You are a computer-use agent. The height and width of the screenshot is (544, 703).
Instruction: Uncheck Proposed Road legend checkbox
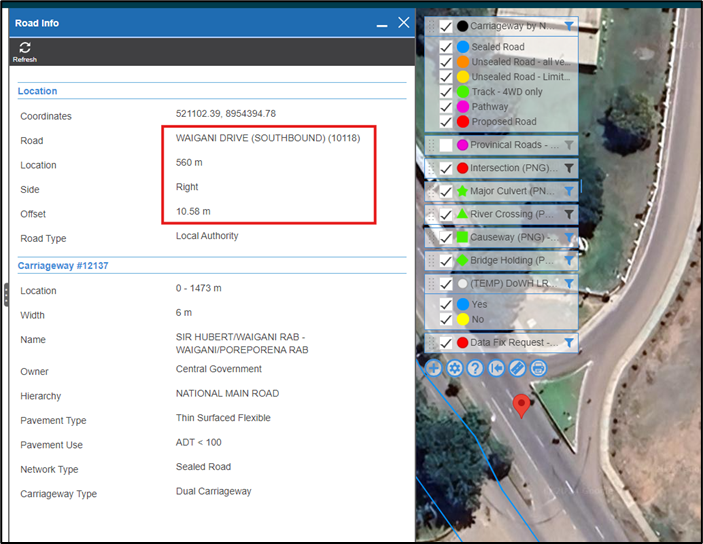(x=446, y=122)
